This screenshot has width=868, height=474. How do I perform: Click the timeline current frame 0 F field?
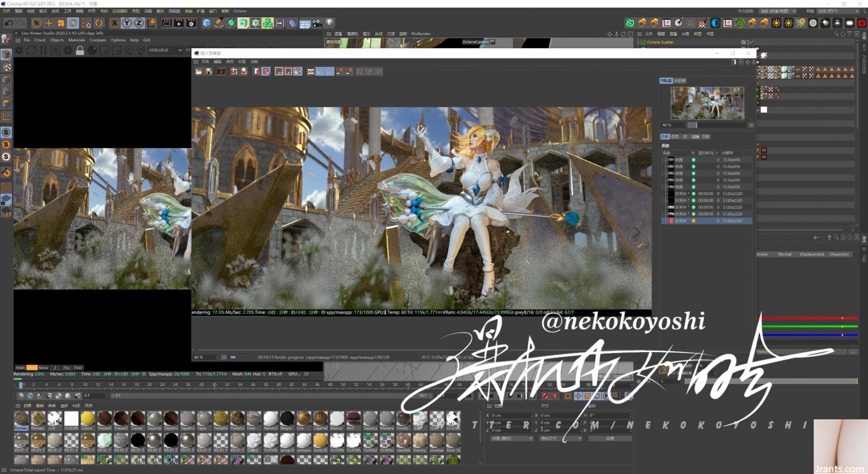click(x=95, y=396)
